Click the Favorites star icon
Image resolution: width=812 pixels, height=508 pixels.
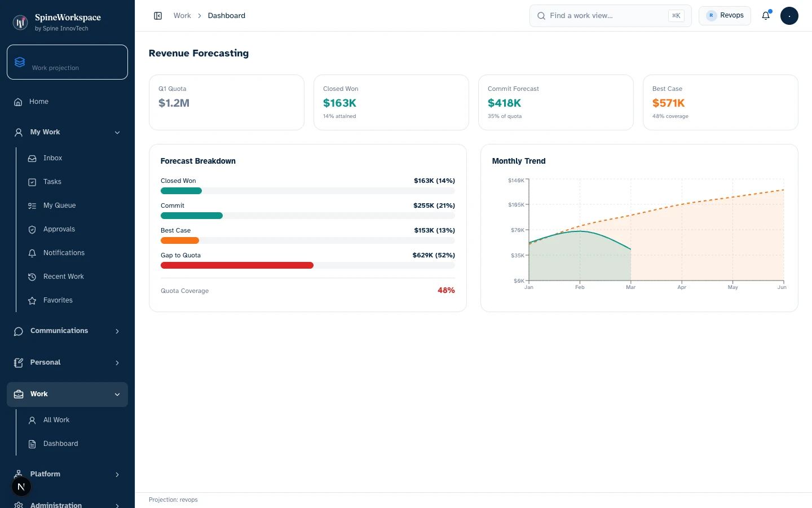[x=32, y=301]
